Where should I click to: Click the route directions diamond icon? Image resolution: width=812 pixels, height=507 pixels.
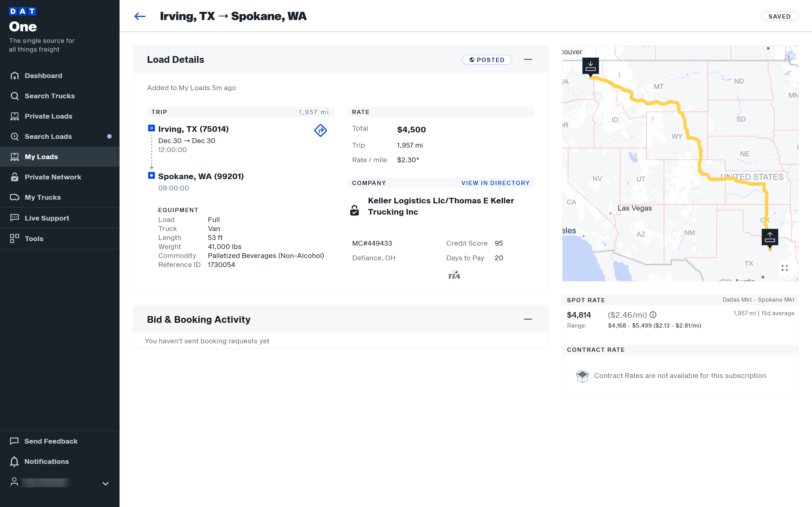tap(321, 130)
